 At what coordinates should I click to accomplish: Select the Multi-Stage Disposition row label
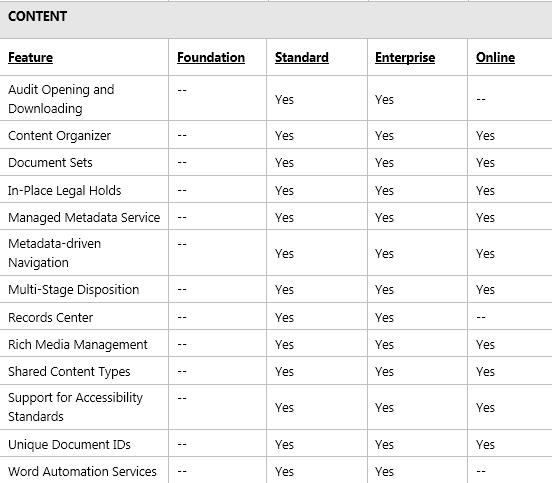coord(73,290)
